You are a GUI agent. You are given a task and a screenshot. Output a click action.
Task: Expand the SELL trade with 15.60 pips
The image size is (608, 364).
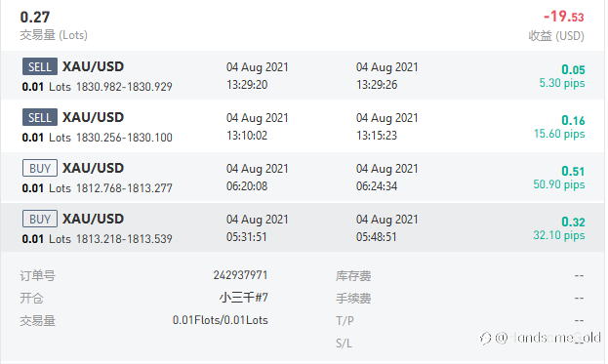pyautogui.click(x=303, y=126)
